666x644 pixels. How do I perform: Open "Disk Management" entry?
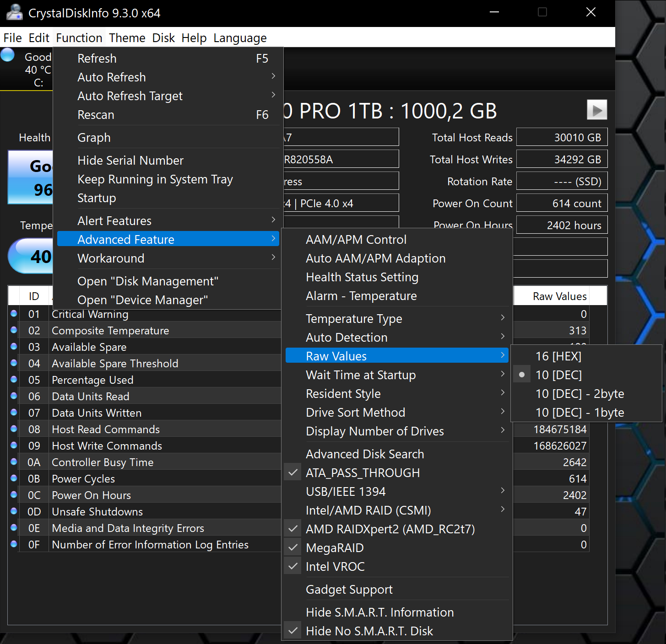tap(168, 281)
